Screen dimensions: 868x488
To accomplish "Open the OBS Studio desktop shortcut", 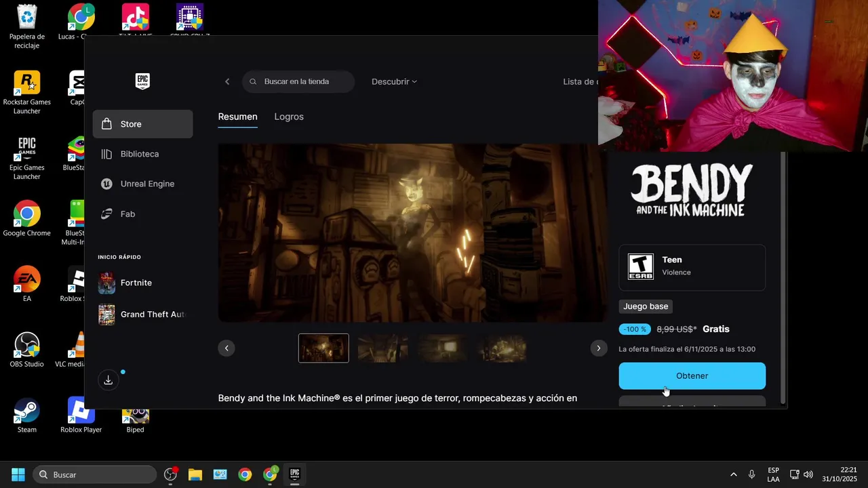I will pos(27,350).
